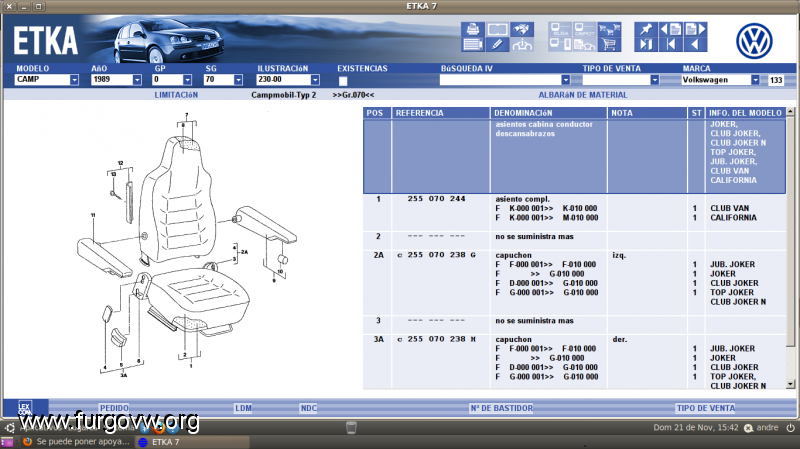The width and height of the screenshot is (800, 449).
Task: Open the MODELO dropdown showing CAMP
Action: point(46,80)
